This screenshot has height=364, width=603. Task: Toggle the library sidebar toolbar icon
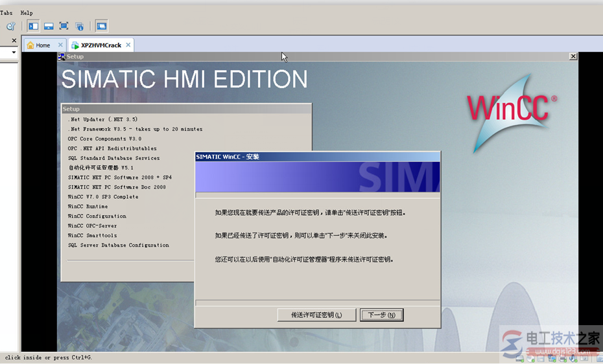point(34,26)
